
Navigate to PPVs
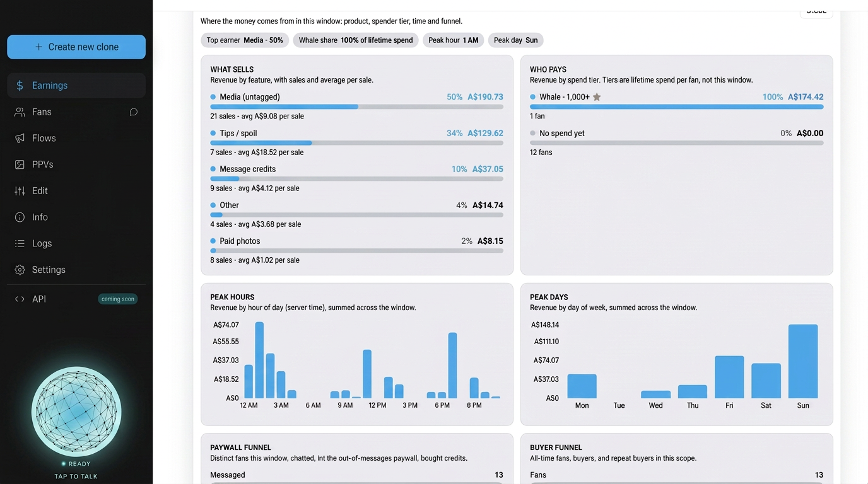click(76, 164)
